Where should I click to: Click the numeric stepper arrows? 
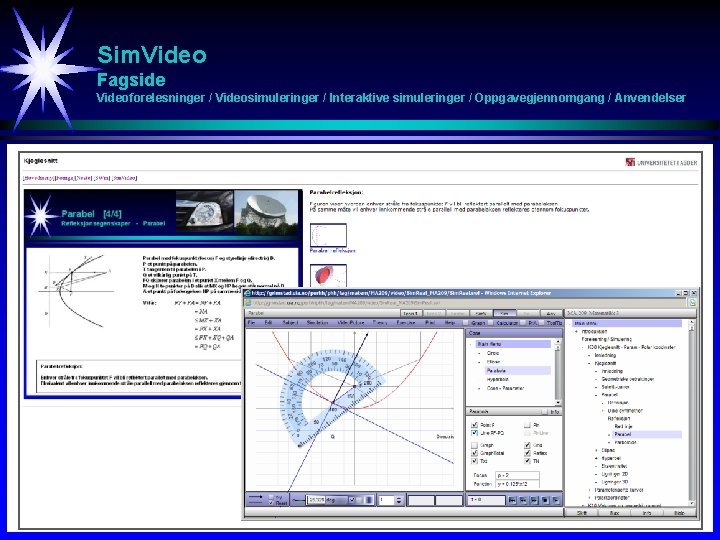399,500
